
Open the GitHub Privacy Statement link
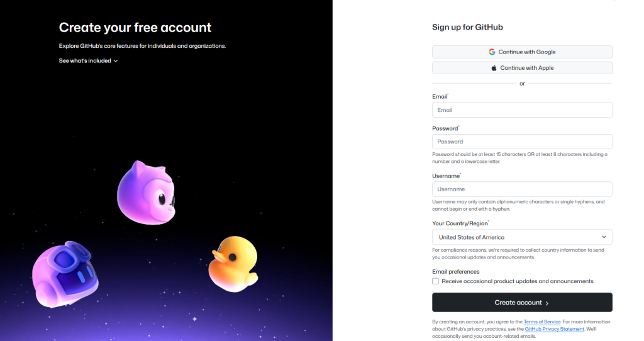pos(555,329)
